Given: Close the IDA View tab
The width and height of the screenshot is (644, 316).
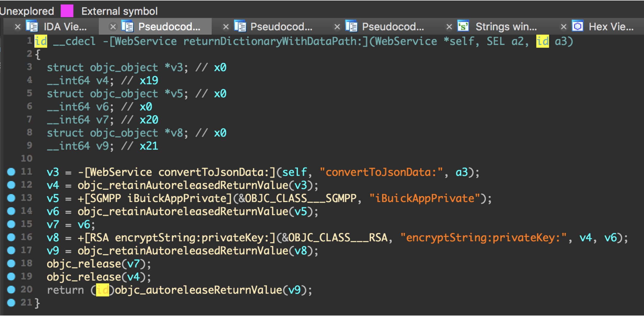Looking at the screenshot, I should tap(18, 27).
